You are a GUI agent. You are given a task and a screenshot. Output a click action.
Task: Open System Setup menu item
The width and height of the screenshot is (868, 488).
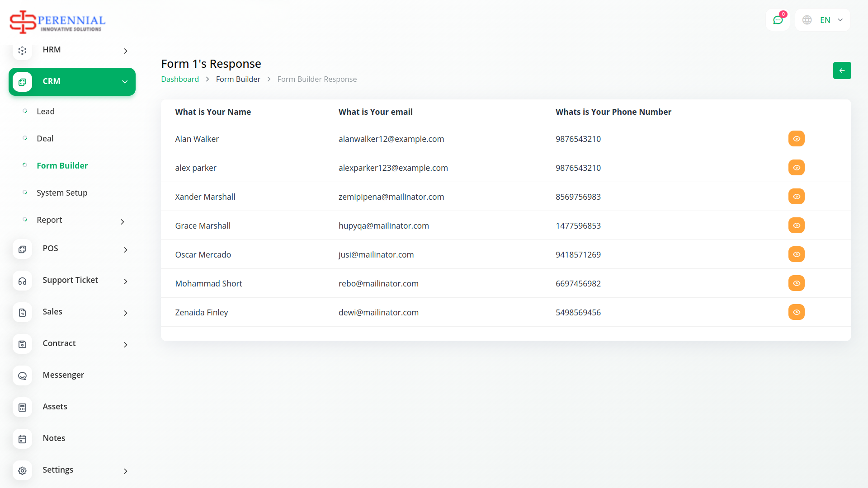pyautogui.click(x=62, y=193)
